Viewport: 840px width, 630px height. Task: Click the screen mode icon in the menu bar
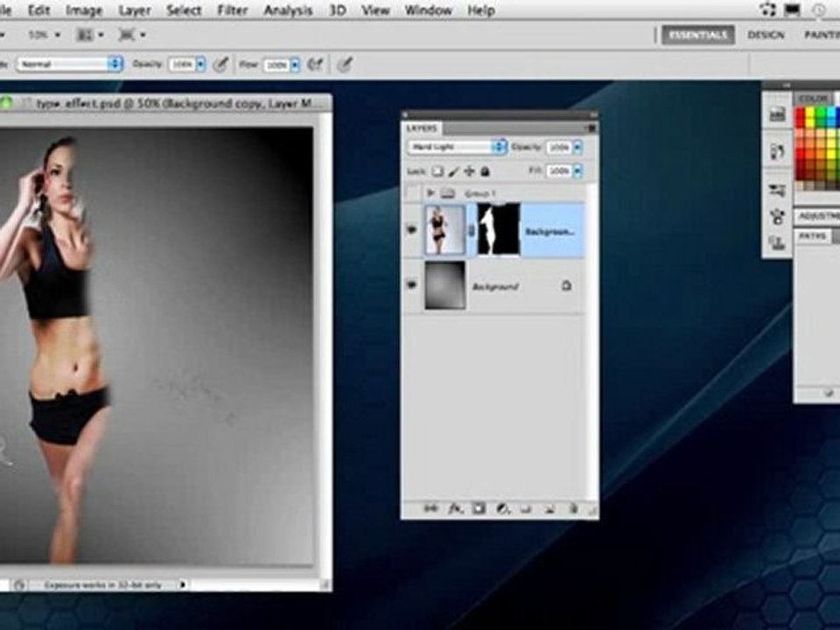click(791, 10)
